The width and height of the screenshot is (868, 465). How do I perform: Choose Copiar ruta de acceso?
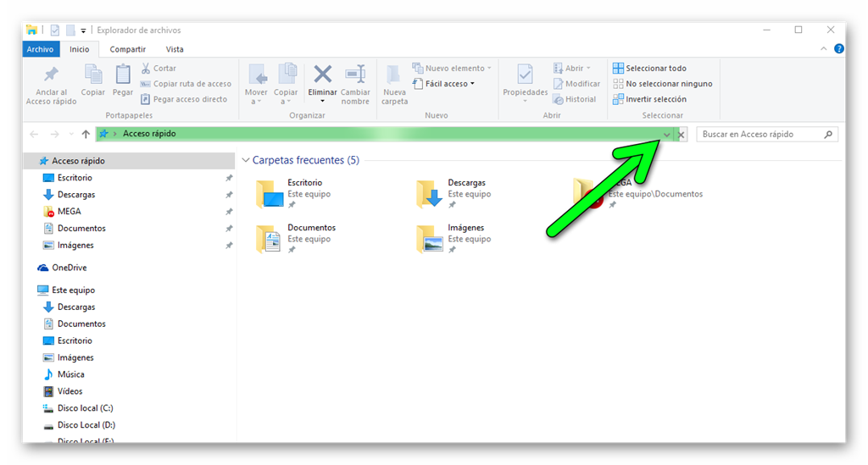(x=186, y=84)
